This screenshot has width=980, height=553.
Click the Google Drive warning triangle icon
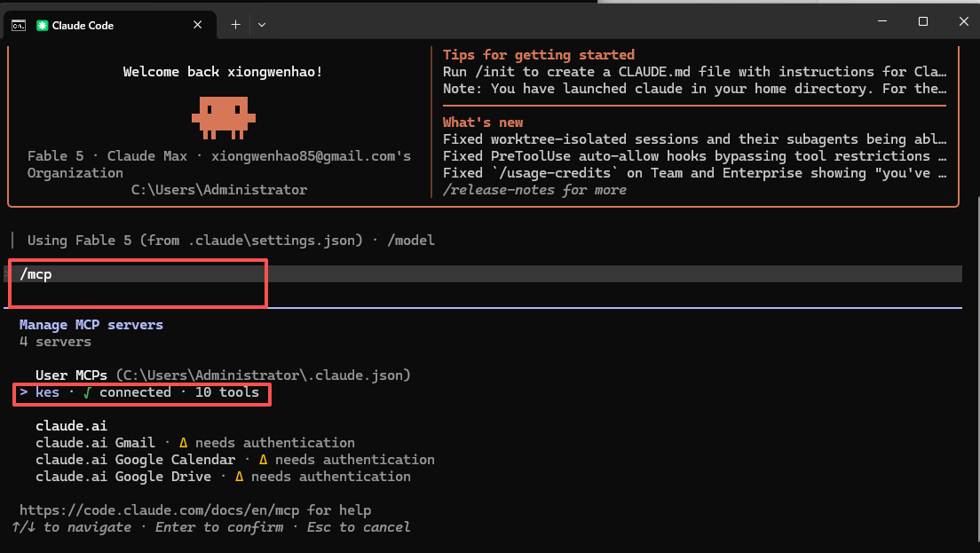coord(240,477)
